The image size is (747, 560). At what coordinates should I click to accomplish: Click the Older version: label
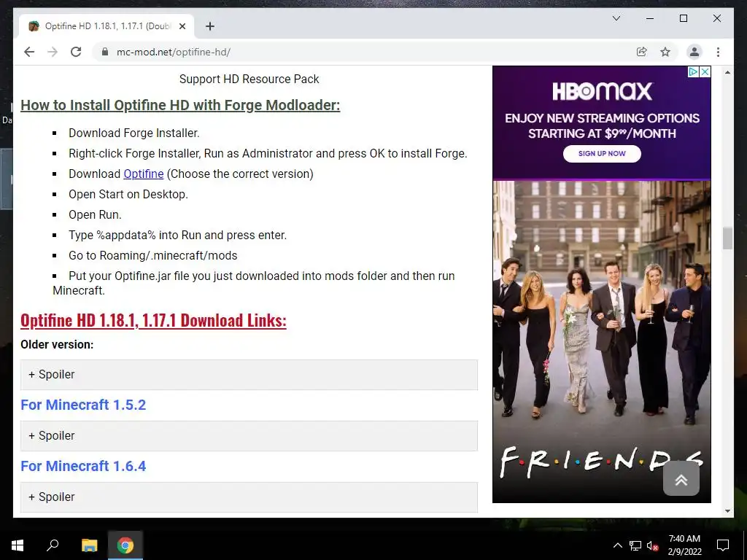click(57, 344)
